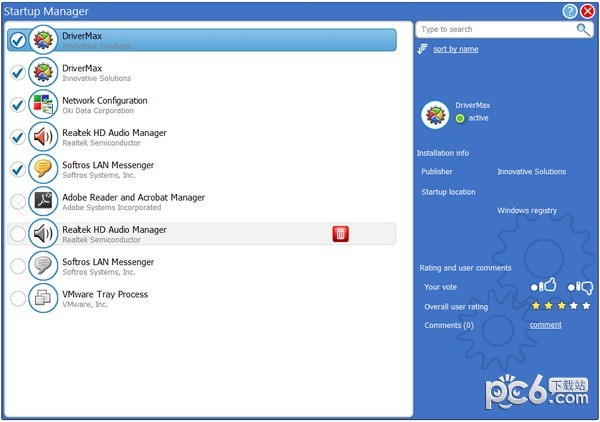
Task: Enable the disabled Realtek HD Audio Manager
Action: (x=18, y=234)
